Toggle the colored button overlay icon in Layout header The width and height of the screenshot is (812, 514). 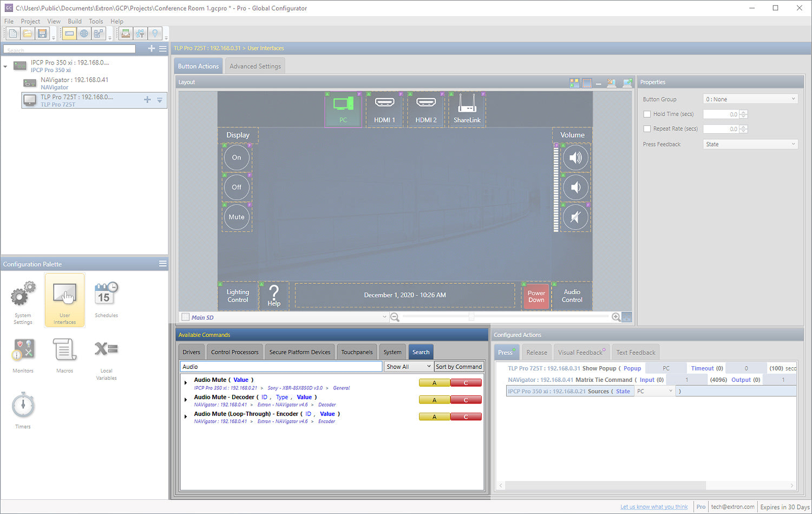tap(574, 83)
